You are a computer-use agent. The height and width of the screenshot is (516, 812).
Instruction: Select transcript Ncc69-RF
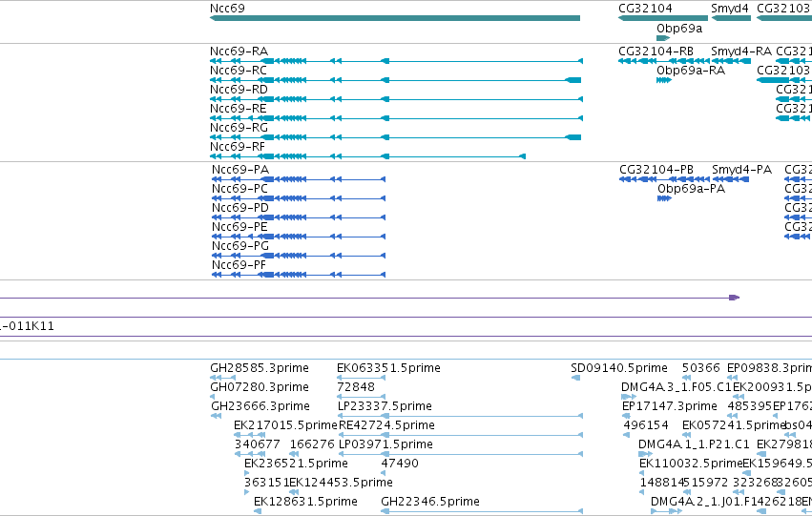click(x=367, y=156)
